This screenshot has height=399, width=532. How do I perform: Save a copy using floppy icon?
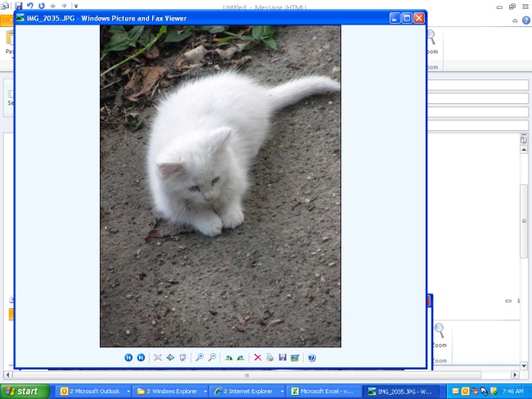282,357
